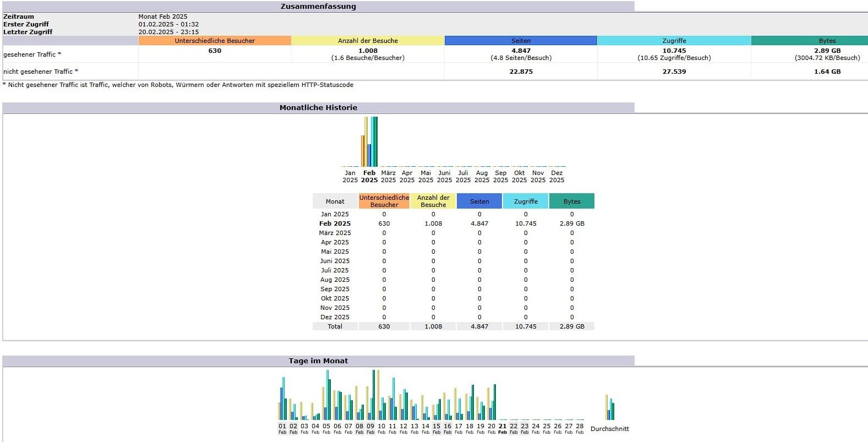Select the cyan Zugriffe header in summary
Image resolution: width=868 pixels, height=442 pixels.
tap(674, 41)
